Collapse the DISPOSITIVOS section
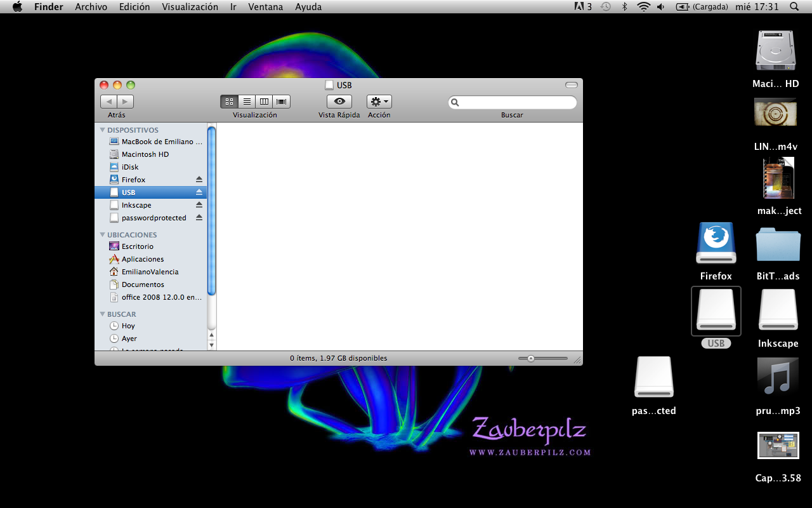The height and width of the screenshot is (508, 812). [102, 130]
